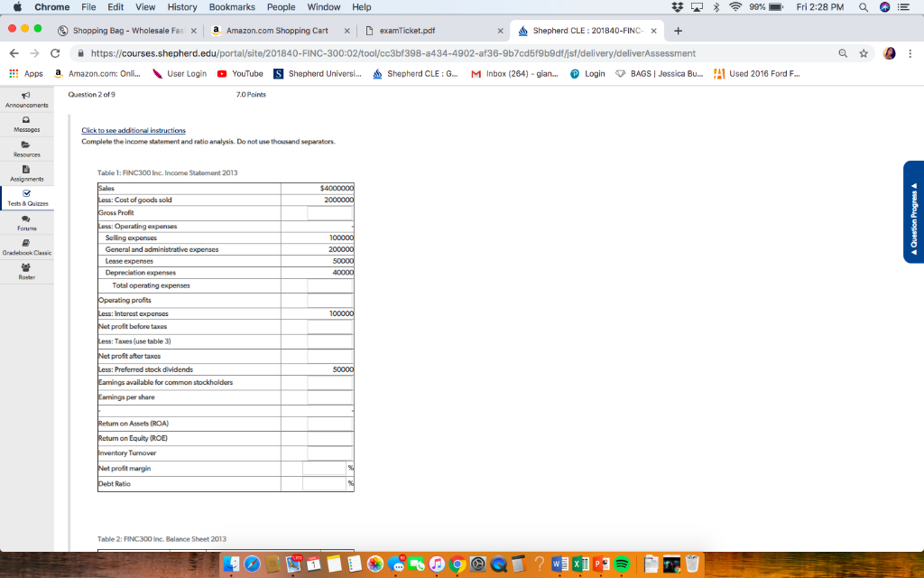924x578 pixels.
Task: Click the browser address bar URL
Action: pyautogui.click(x=393, y=53)
